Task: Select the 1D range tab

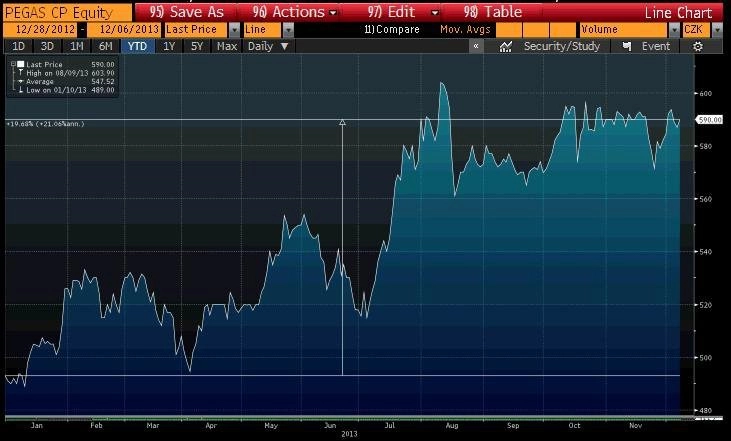Action: 18,46
